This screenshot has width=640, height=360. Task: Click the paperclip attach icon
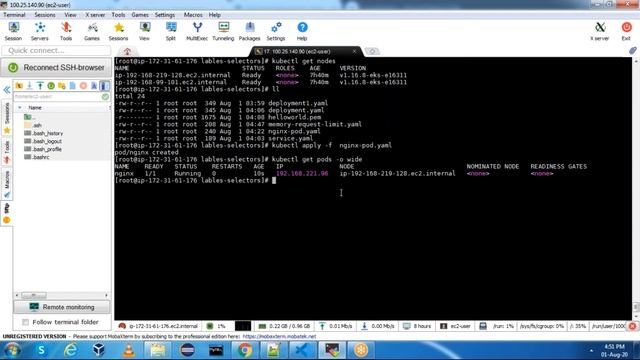tap(633, 51)
